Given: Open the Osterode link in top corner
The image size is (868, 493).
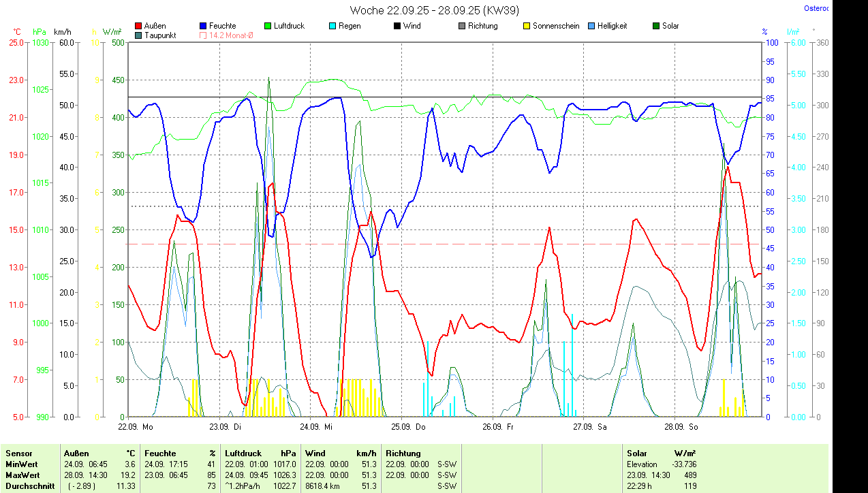Looking at the screenshot, I should pos(815,9).
